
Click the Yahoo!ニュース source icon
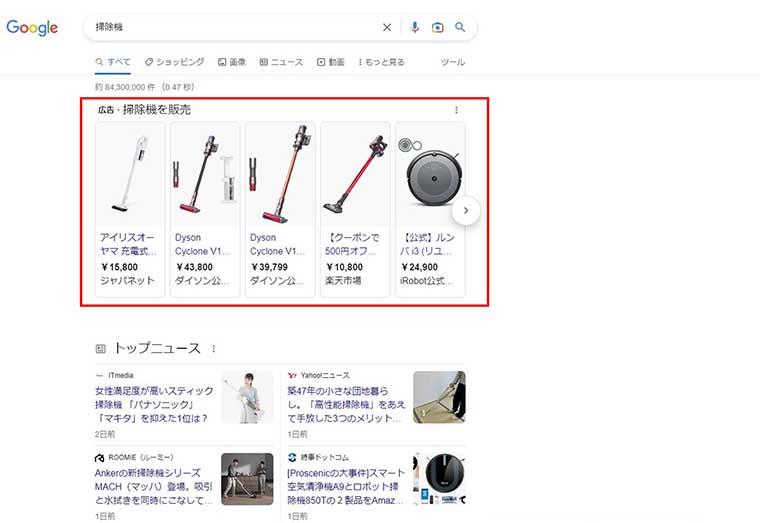tap(292, 375)
